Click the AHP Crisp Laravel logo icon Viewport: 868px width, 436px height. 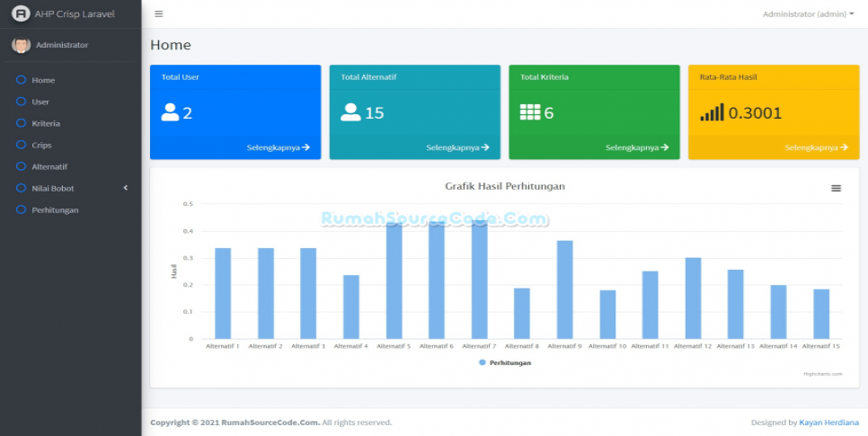21,13
